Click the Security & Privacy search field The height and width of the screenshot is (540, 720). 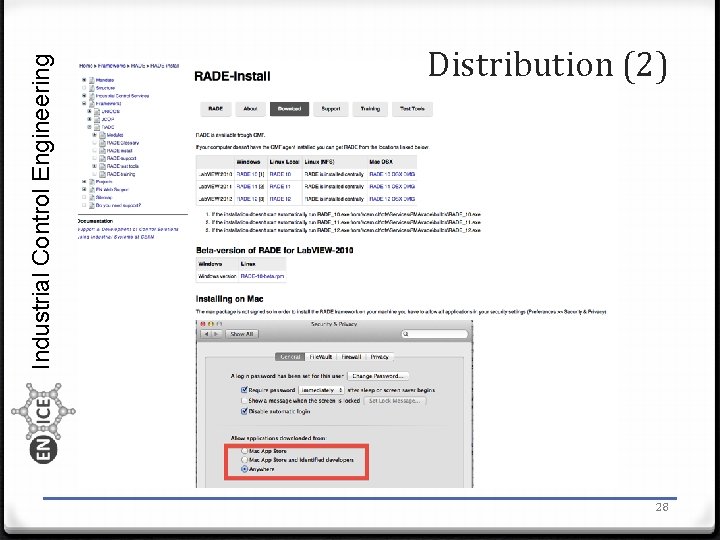434,334
